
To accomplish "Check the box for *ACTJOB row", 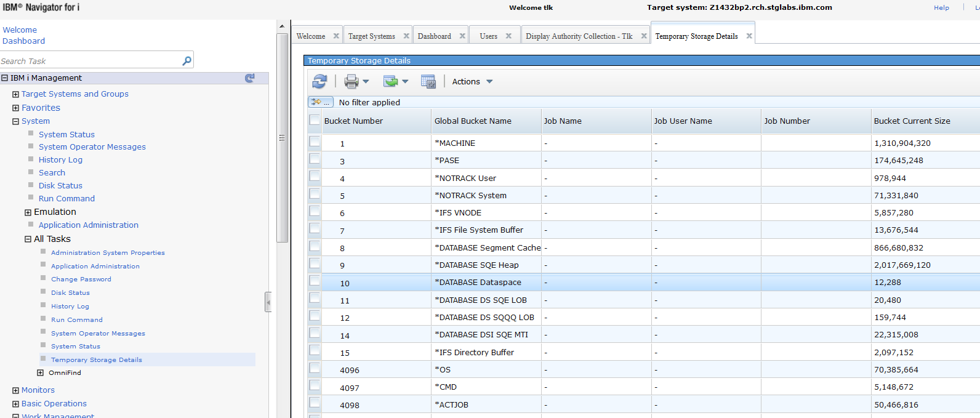I will (315, 403).
